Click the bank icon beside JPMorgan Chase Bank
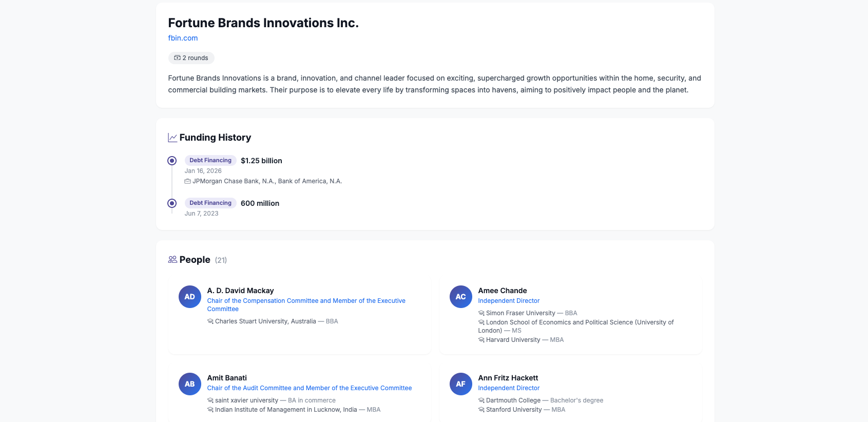The width and height of the screenshot is (868, 422). (x=187, y=181)
